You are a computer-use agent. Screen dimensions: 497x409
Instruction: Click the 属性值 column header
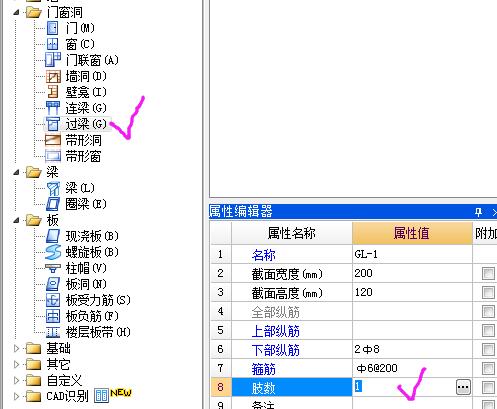coord(412,233)
